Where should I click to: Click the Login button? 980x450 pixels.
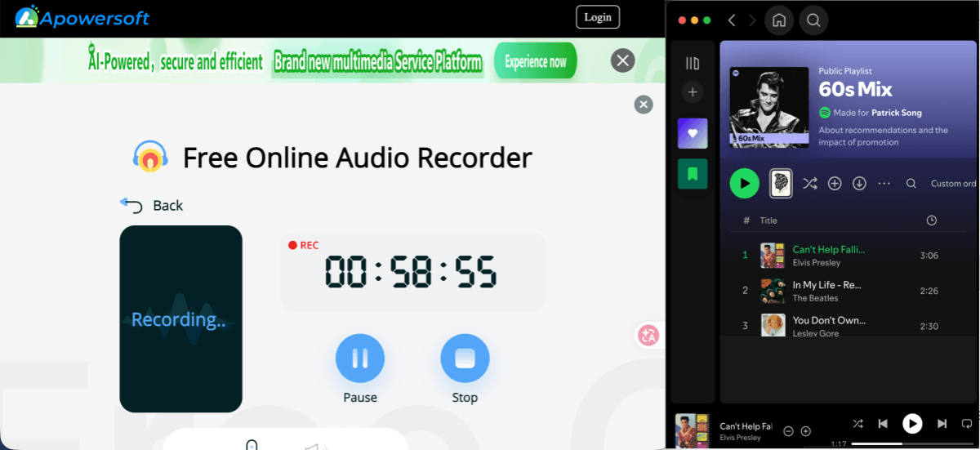(x=598, y=17)
